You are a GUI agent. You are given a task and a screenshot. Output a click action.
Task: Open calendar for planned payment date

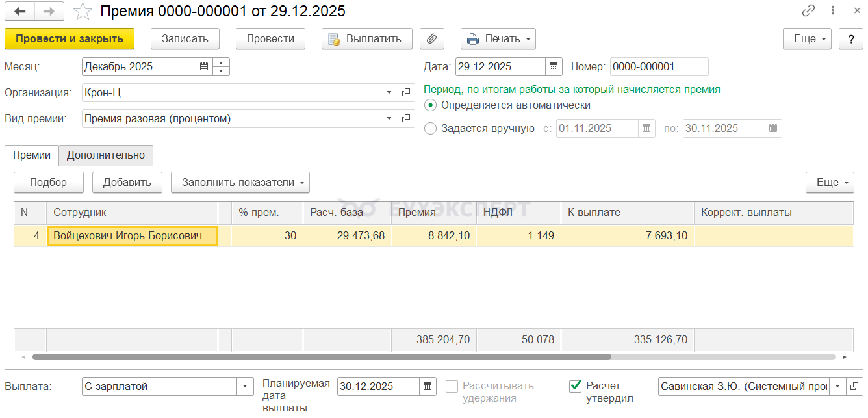coord(428,386)
